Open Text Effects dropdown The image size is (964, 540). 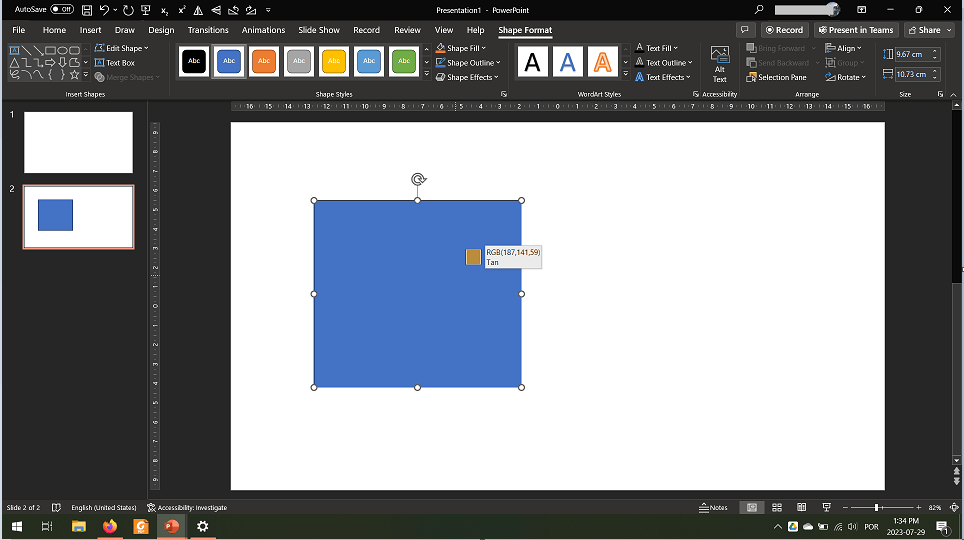coord(663,77)
